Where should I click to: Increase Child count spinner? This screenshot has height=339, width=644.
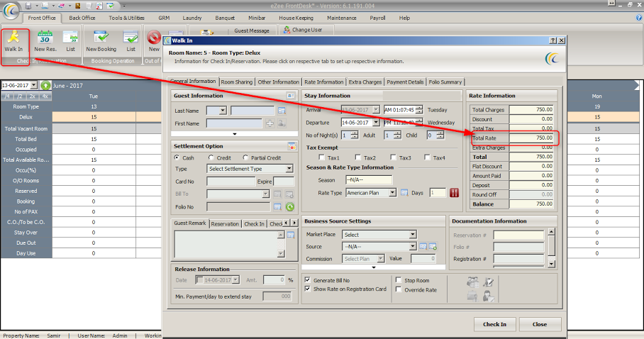440,133
